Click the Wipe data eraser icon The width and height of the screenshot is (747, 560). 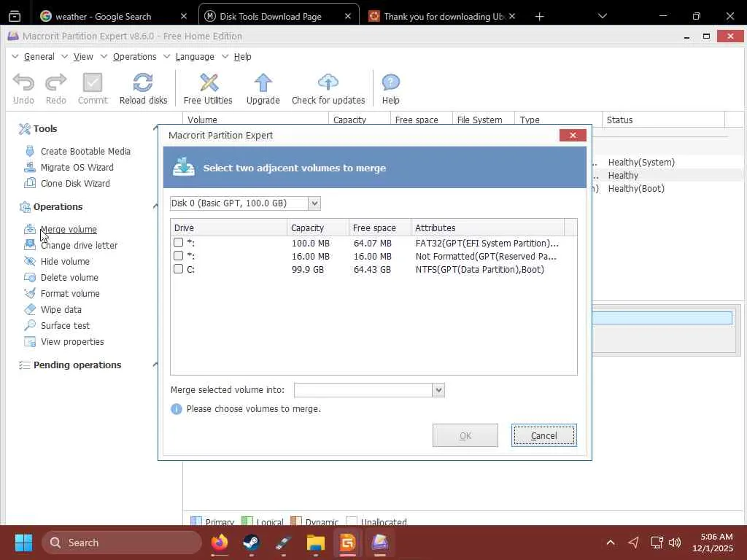(29, 309)
